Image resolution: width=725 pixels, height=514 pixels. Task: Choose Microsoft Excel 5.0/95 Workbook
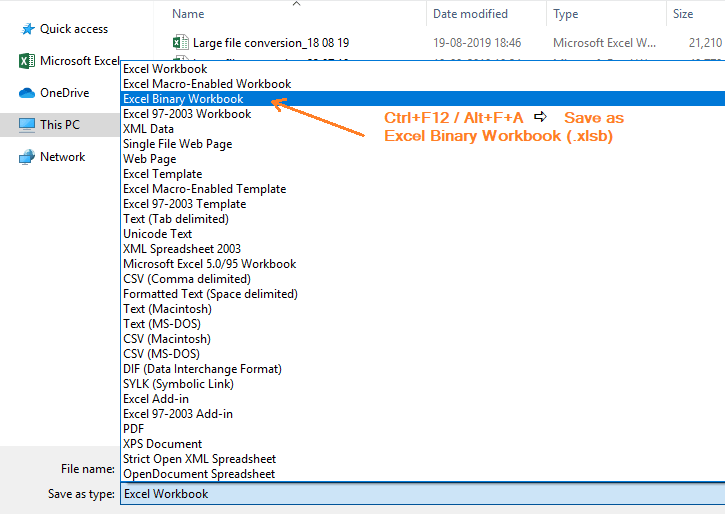click(x=423, y=264)
